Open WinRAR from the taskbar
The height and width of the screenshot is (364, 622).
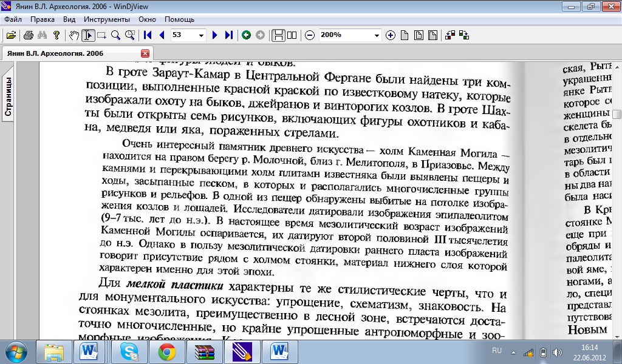coord(204,352)
